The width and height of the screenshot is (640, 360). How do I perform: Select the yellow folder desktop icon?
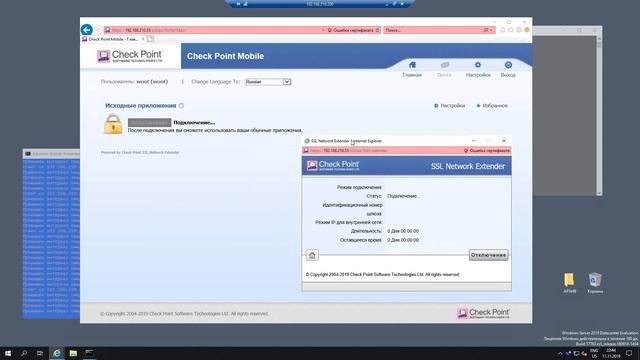569,283
